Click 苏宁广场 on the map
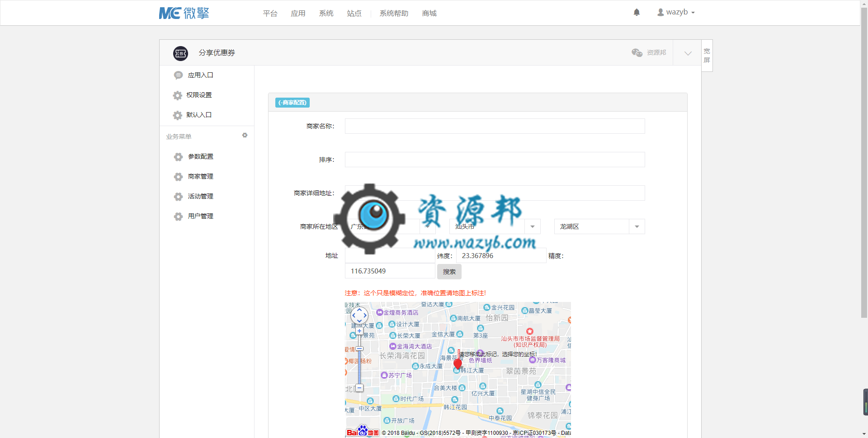868x438 pixels. 396,375
